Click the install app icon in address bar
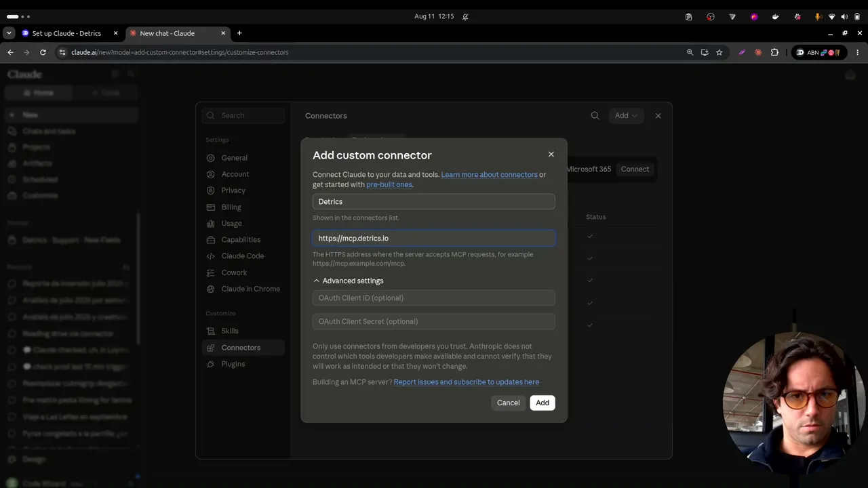This screenshot has width=868, height=488. [705, 52]
